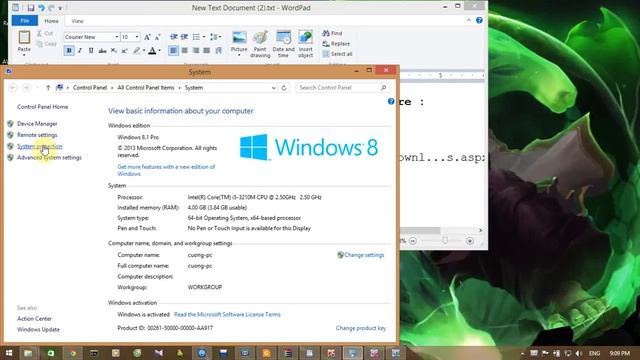The width and height of the screenshot is (640, 360).
Task: Open System protection link
Action: [40, 147]
